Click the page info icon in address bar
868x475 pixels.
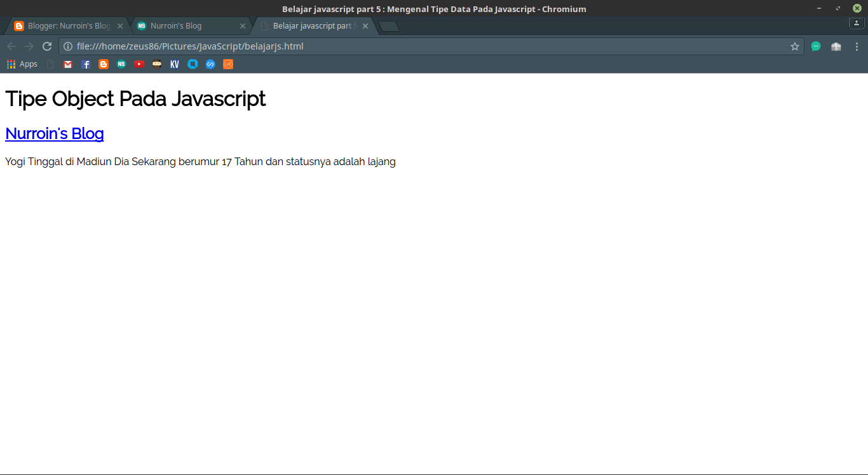pyautogui.click(x=67, y=46)
